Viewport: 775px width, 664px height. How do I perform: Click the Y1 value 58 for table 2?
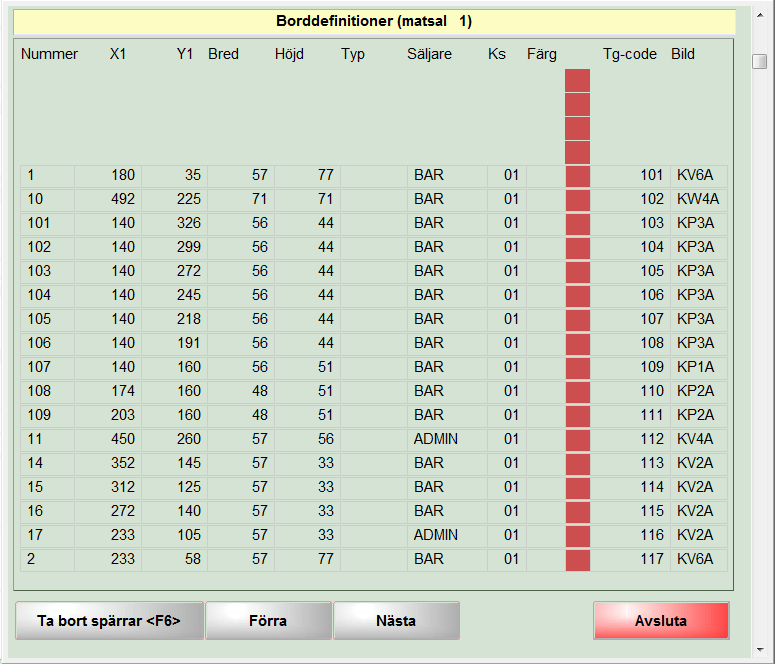175,559
